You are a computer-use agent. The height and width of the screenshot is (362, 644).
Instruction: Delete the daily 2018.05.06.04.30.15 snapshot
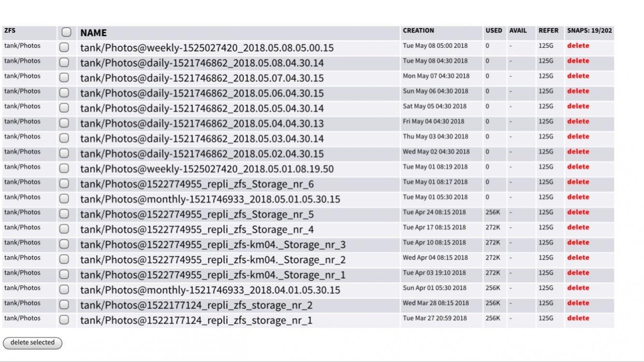pyautogui.click(x=578, y=91)
